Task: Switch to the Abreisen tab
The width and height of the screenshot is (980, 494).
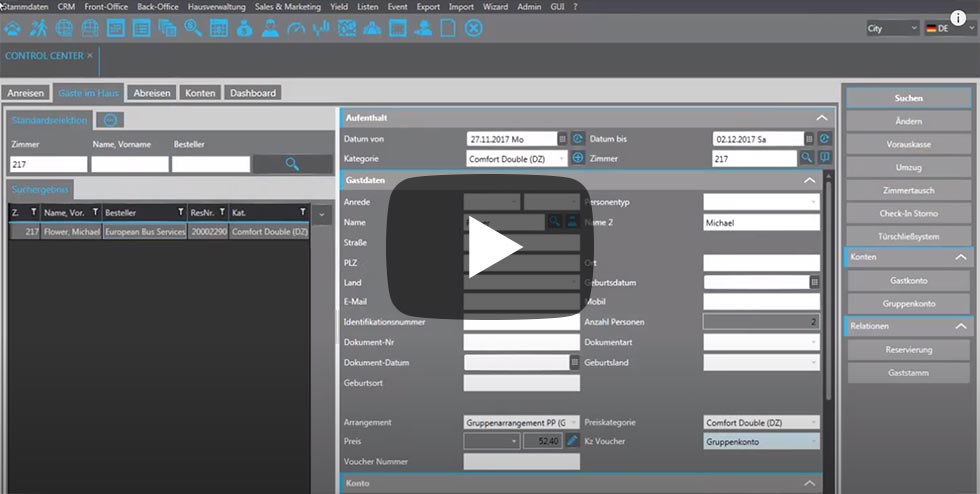Action: tap(152, 93)
